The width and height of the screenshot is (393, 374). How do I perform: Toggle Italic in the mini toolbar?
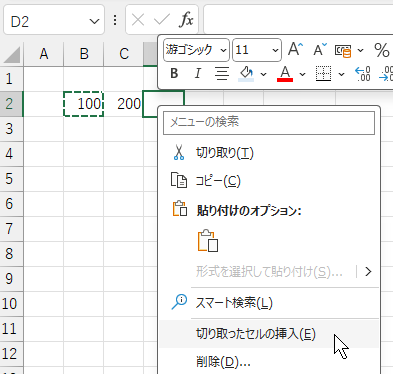tap(198, 73)
